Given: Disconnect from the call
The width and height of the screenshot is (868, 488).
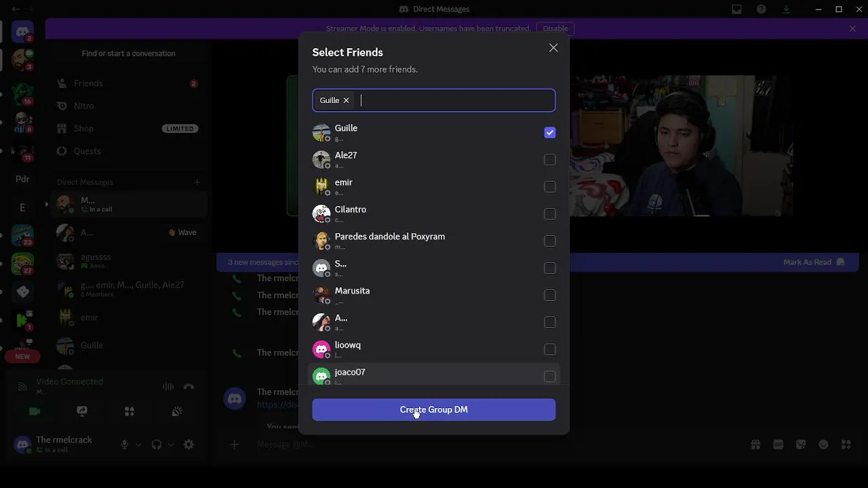Looking at the screenshot, I should 189,386.
